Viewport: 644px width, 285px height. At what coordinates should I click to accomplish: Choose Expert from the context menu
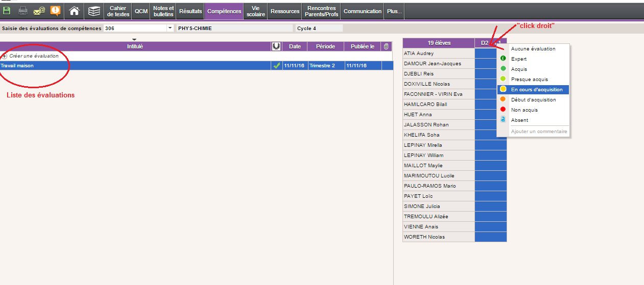pos(519,59)
